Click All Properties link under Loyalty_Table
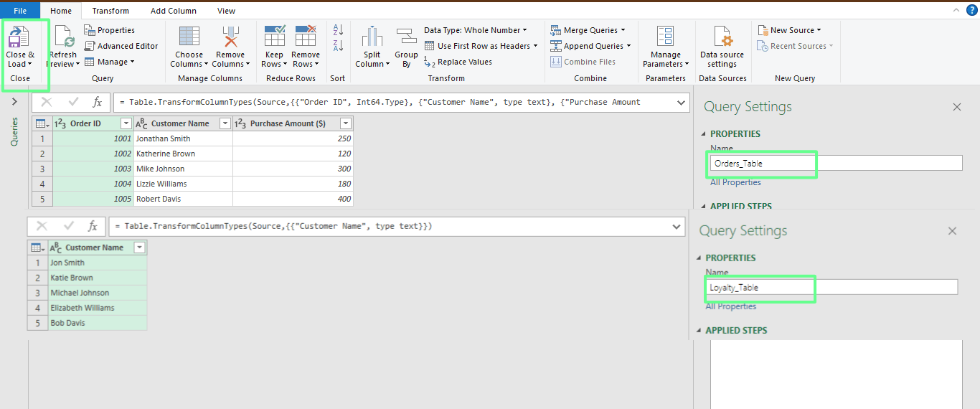Screen dimensions: 980x409 [731, 306]
